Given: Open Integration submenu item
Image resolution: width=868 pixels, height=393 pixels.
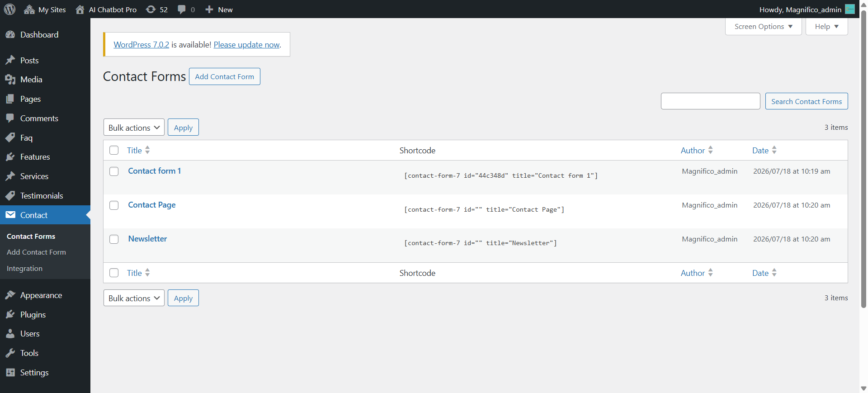Looking at the screenshot, I should click(24, 269).
